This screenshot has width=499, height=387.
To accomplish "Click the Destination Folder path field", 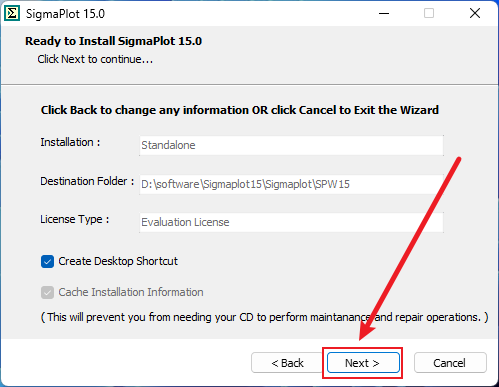I will tap(291, 184).
